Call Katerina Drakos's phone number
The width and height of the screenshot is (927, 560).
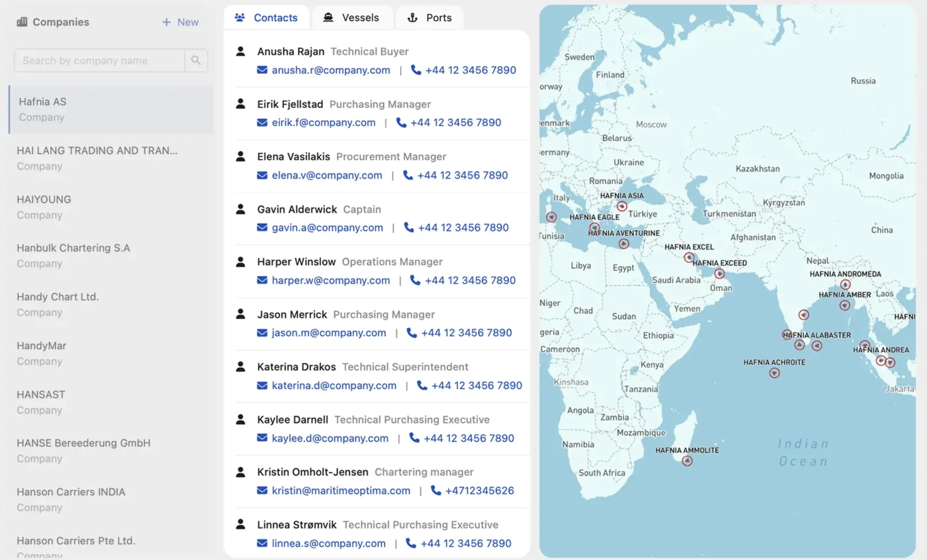click(477, 385)
